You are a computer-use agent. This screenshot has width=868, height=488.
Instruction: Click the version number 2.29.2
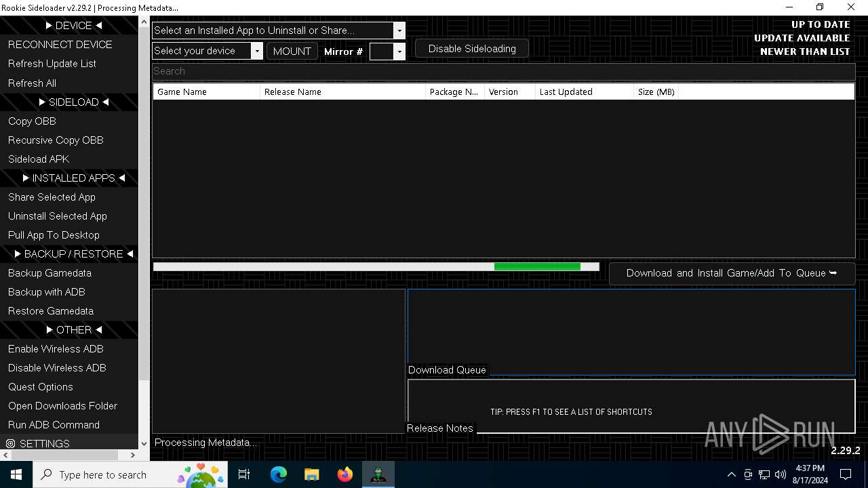tap(846, 451)
